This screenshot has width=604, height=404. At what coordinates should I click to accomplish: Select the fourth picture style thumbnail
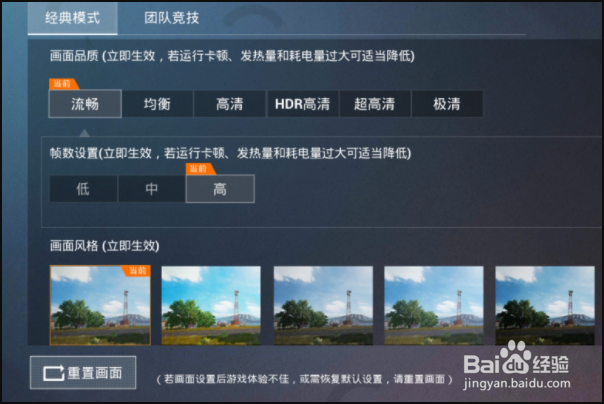434,305
